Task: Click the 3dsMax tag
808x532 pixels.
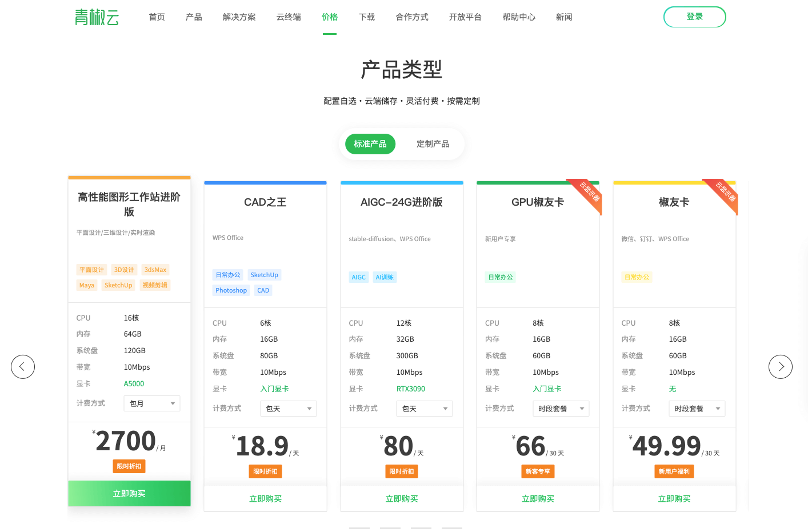Action: [x=155, y=270]
